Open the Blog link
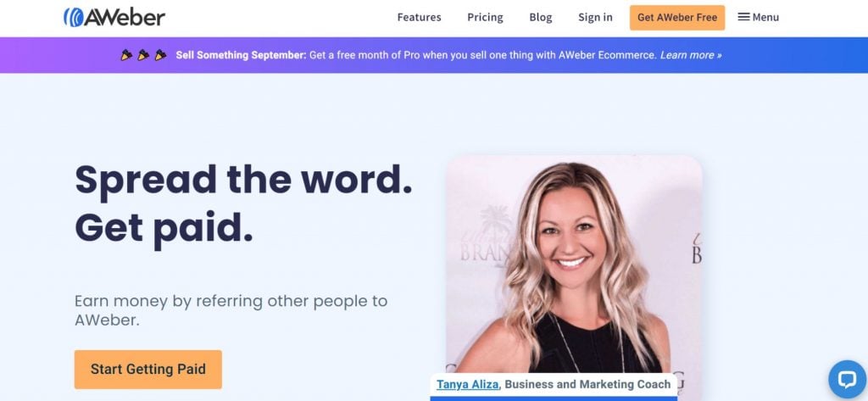The height and width of the screenshot is (401, 868). tap(540, 17)
